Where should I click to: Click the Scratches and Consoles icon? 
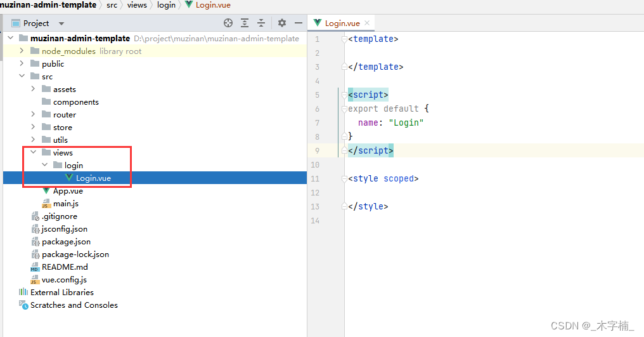point(23,305)
